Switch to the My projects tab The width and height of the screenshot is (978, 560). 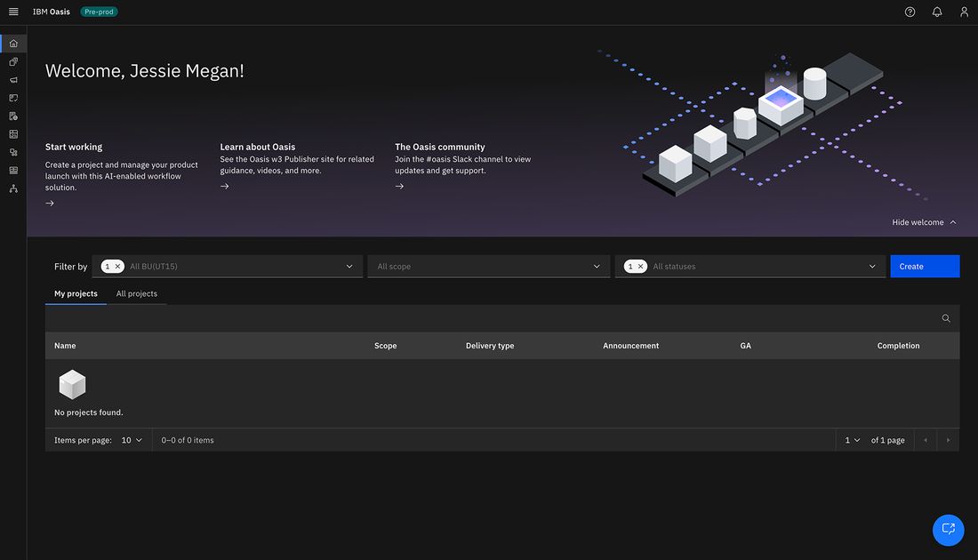tap(76, 293)
